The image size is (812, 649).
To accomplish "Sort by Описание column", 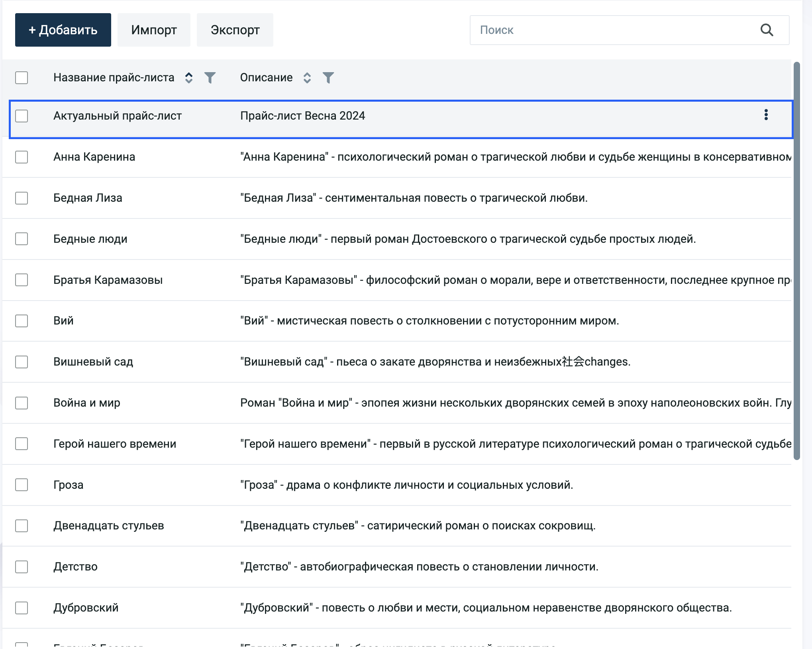I will point(307,78).
